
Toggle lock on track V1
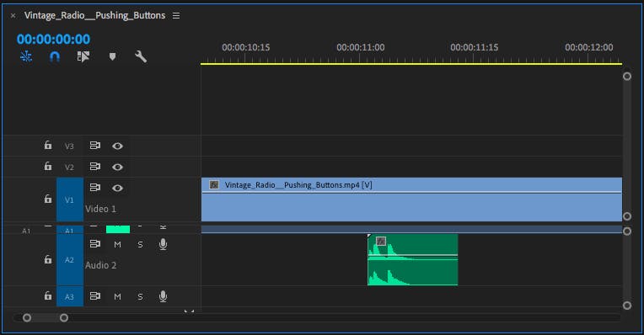[48, 199]
